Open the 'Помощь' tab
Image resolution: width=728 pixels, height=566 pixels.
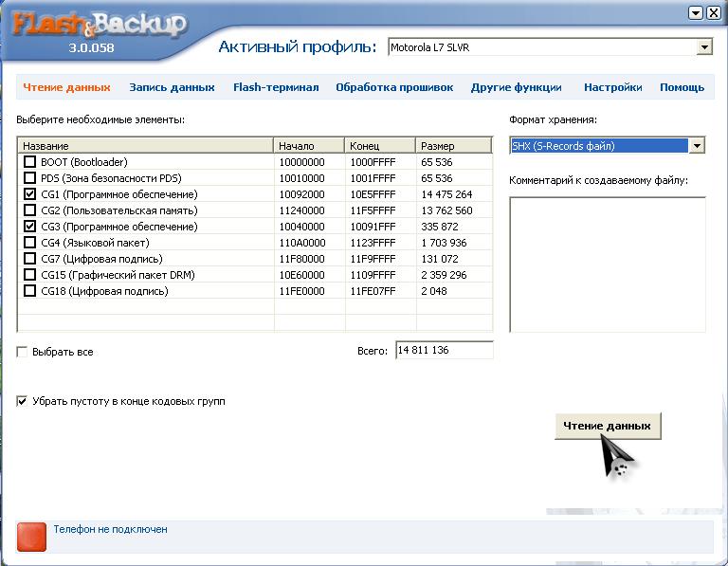(682, 87)
